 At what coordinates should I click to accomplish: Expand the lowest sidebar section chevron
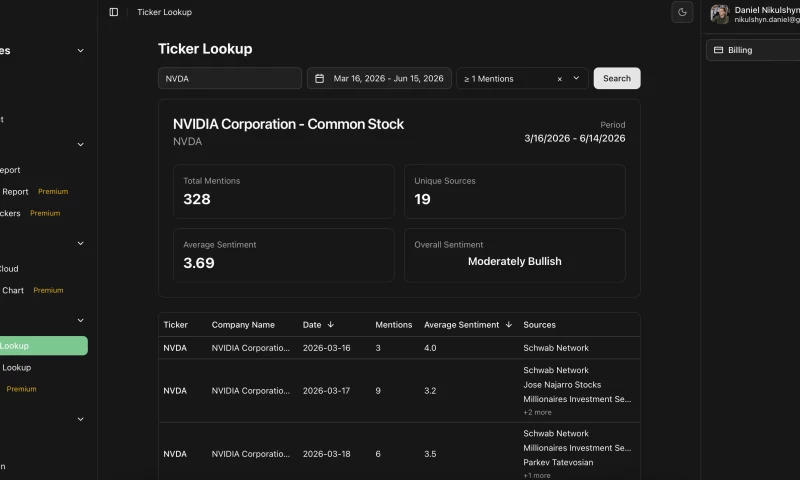click(x=81, y=419)
